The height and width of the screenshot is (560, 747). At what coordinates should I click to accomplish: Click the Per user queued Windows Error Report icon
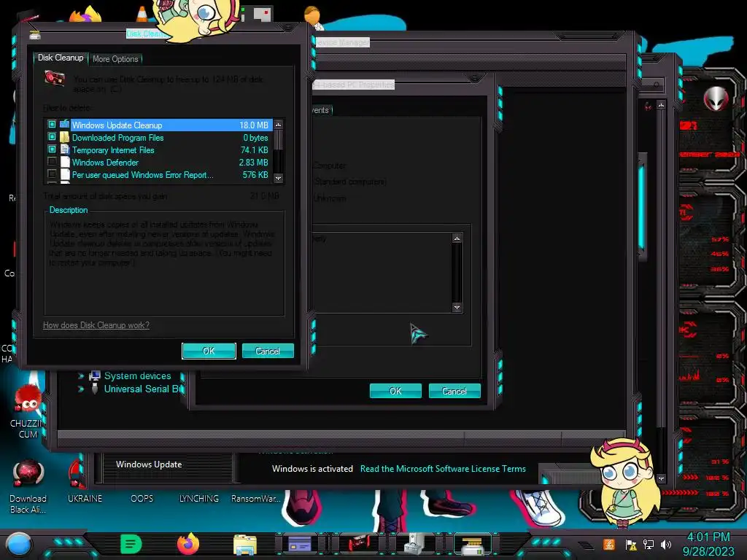click(x=65, y=174)
